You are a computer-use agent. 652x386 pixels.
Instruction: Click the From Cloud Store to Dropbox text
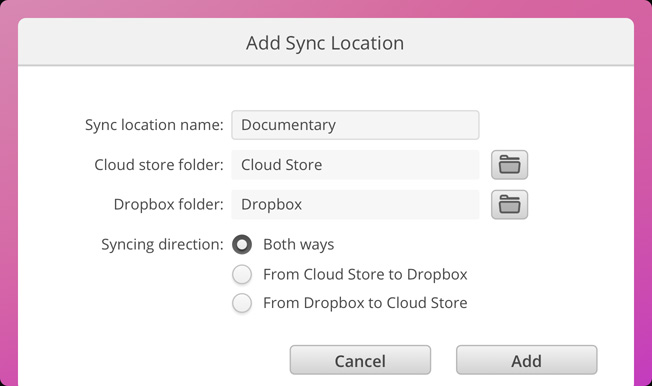pyautogui.click(x=365, y=275)
